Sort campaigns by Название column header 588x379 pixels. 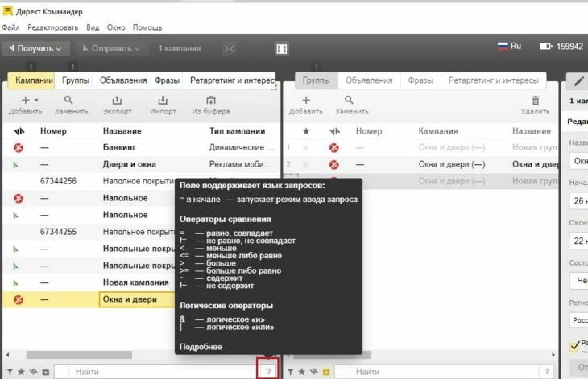[x=122, y=131]
